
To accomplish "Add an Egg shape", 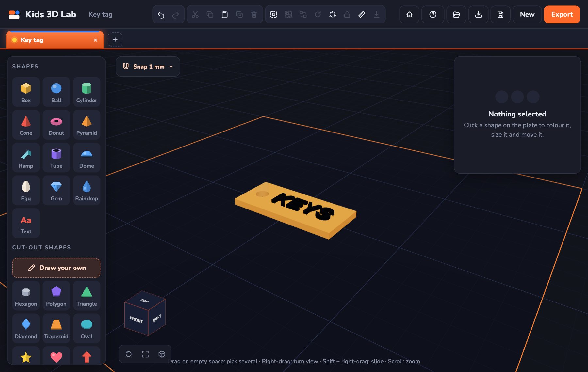I will (26, 190).
